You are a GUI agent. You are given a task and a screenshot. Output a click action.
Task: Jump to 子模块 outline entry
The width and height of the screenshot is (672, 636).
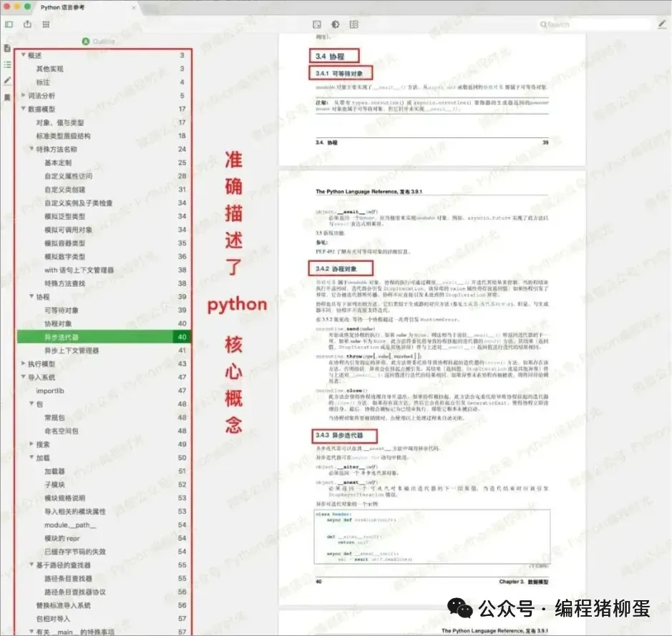(x=54, y=484)
